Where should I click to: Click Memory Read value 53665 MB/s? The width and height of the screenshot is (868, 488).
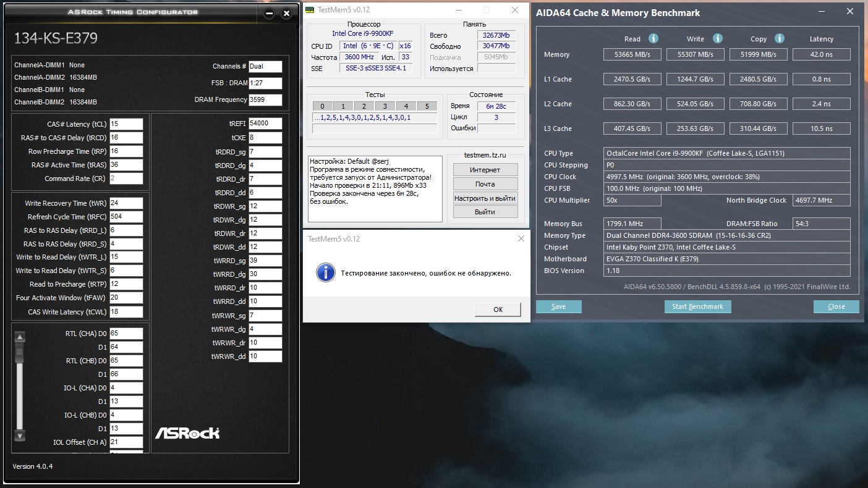point(632,54)
